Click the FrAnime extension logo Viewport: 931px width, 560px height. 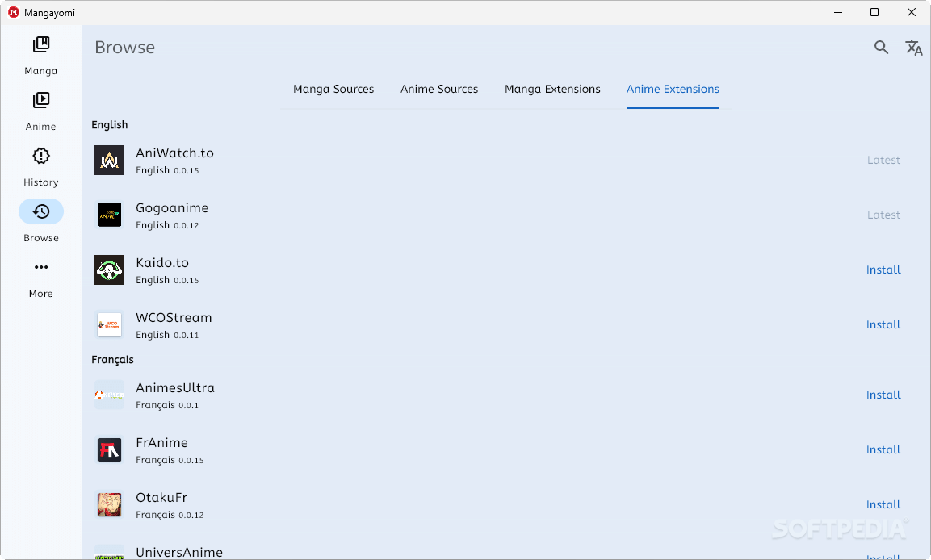[109, 450]
